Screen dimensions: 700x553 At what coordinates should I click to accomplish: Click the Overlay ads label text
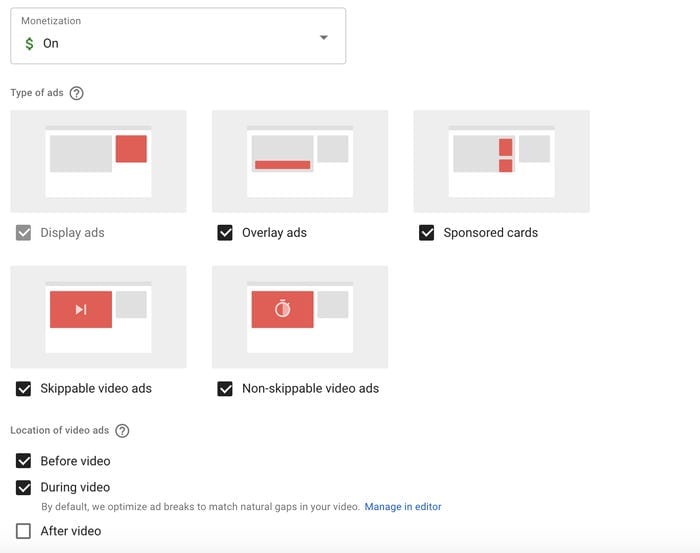click(x=274, y=233)
